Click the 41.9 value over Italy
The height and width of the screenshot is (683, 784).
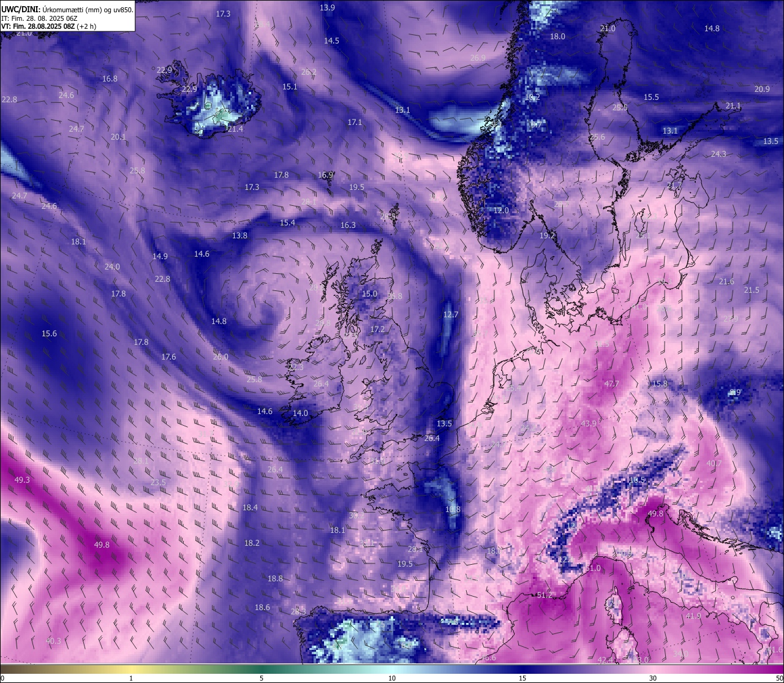point(693,616)
